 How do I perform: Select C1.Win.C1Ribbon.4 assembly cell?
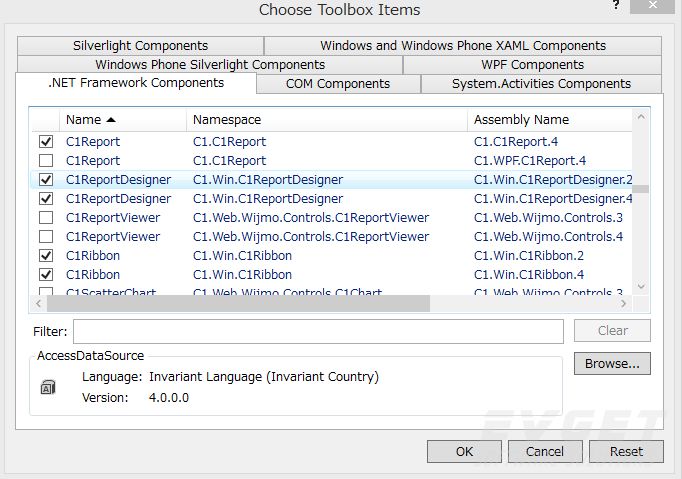tap(529, 275)
